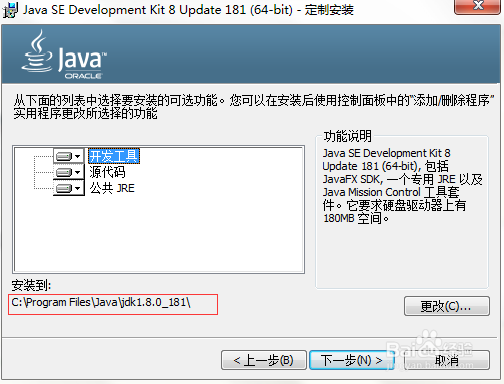Close the JDK installer window
504x384 pixels.
pyautogui.click(x=477, y=6)
